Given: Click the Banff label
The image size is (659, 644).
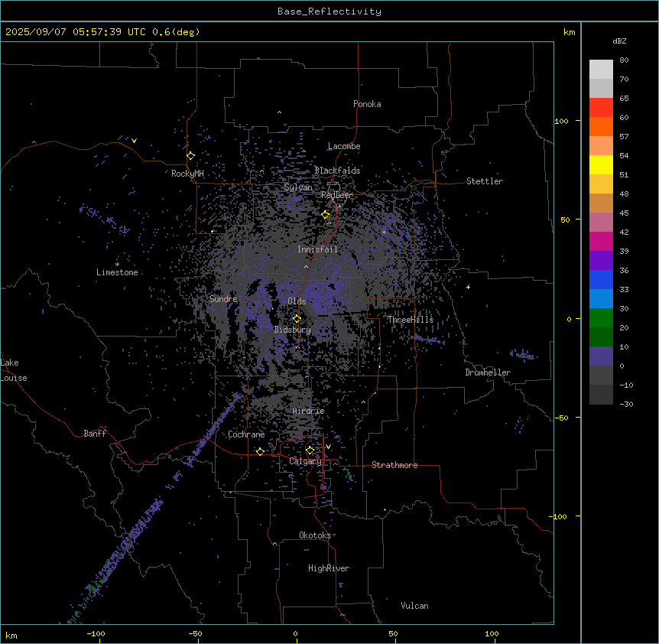Looking at the screenshot, I should pos(95,434).
